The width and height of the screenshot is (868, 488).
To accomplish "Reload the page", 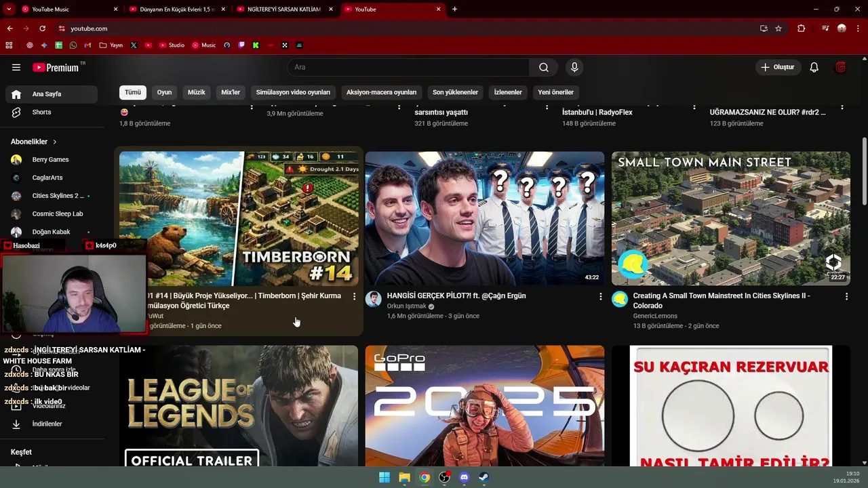I will [42, 28].
